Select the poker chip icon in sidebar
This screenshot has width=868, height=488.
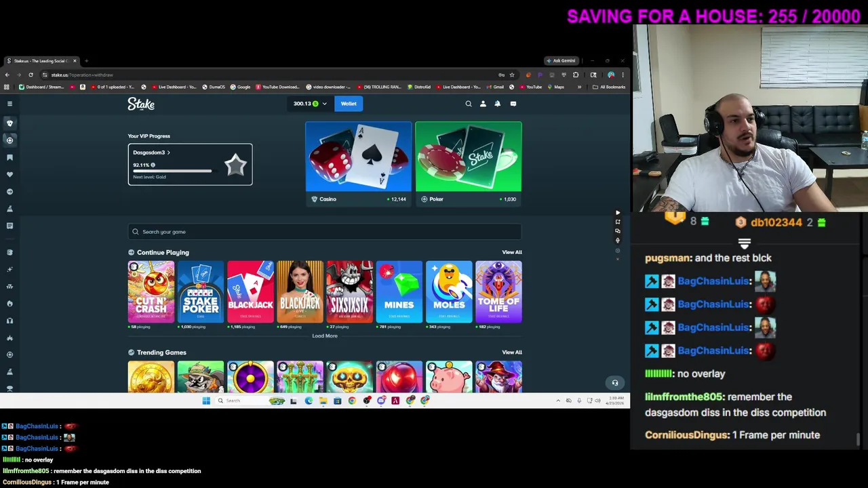click(9, 140)
